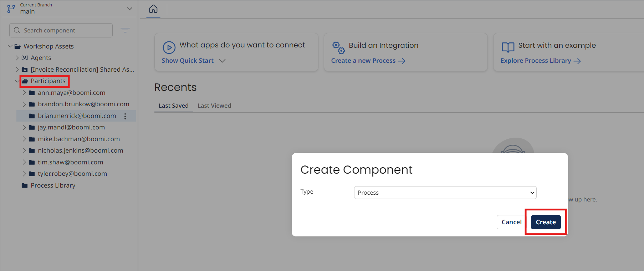Open the three-dot menu for brian.merrick@boomi.com
Viewport: 644px width, 271px height.
(125, 116)
